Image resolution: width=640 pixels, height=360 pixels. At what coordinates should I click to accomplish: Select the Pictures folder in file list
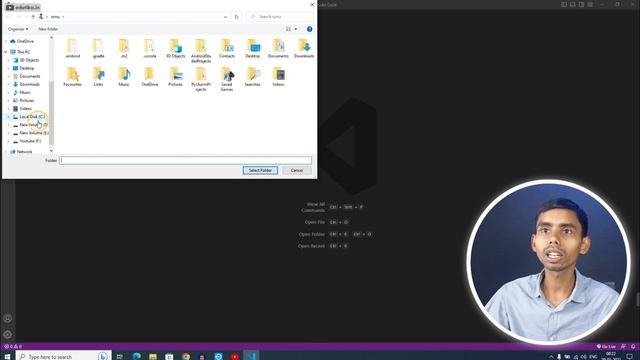[176, 77]
